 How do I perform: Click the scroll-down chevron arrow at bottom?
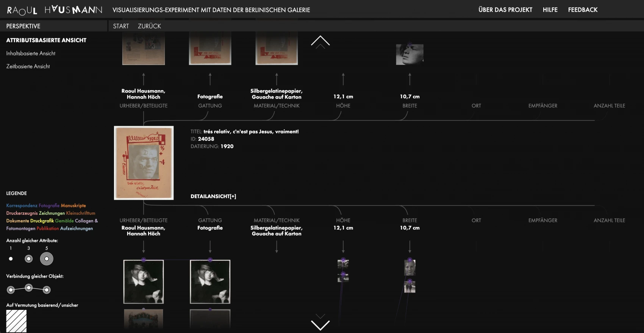click(320, 325)
